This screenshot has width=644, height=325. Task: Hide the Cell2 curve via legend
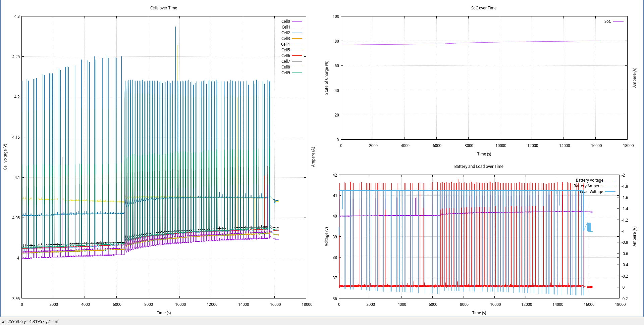tap(286, 33)
